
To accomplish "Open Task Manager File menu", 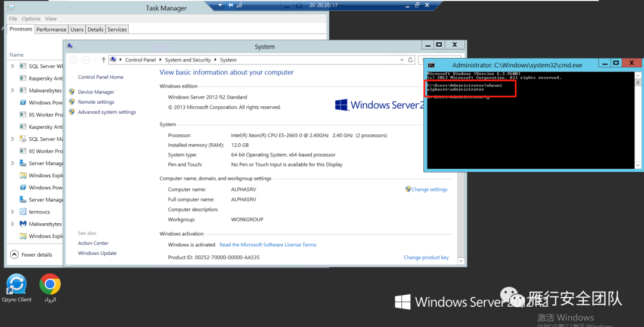I will coord(13,18).
